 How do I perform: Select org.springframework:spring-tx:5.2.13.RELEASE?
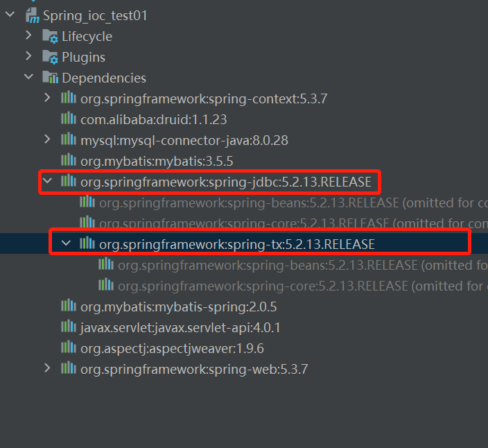point(237,244)
